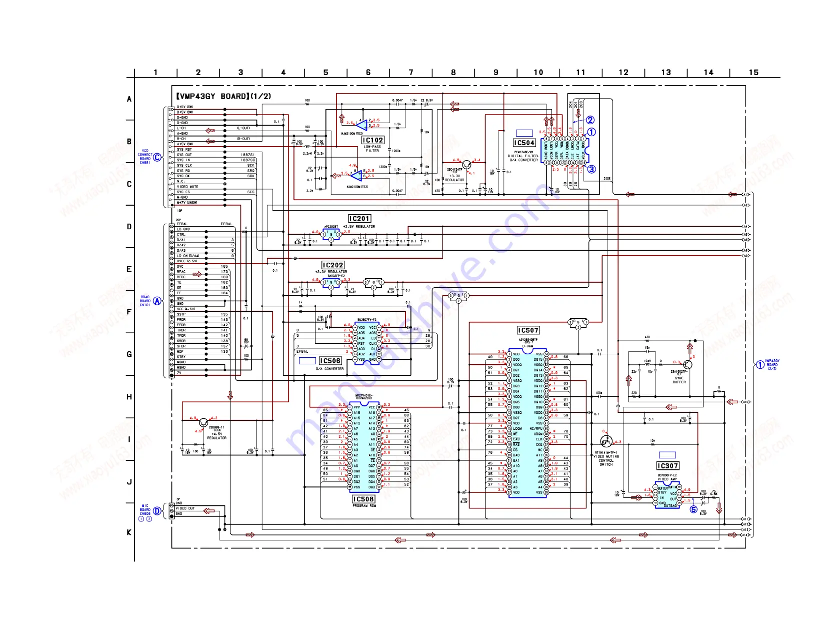This screenshot has width=840, height=632.
Task: Click the SYNC BUFFER transistor symbol
Action: pos(687,365)
